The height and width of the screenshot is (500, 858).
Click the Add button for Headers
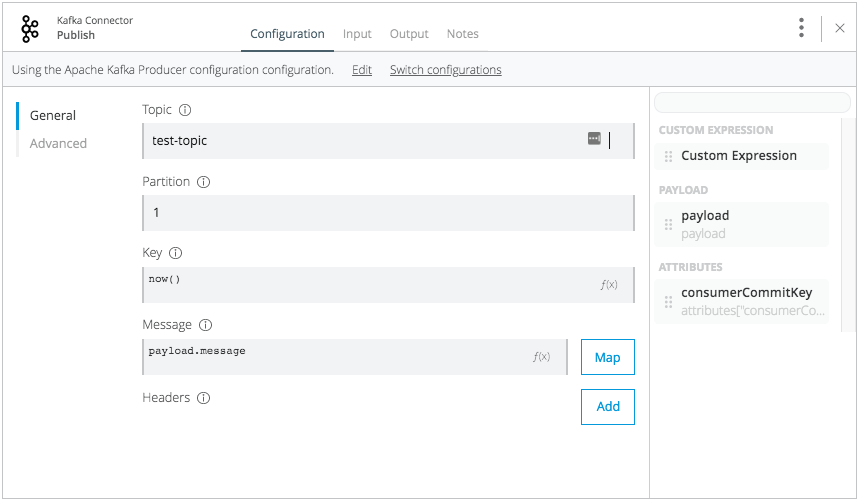tap(607, 407)
